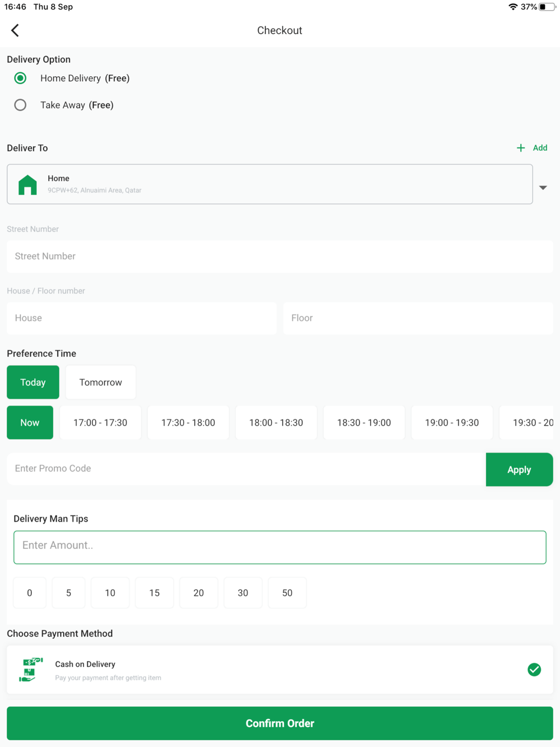Confirm the order
Viewport: 560px width, 747px height.
point(280,723)
